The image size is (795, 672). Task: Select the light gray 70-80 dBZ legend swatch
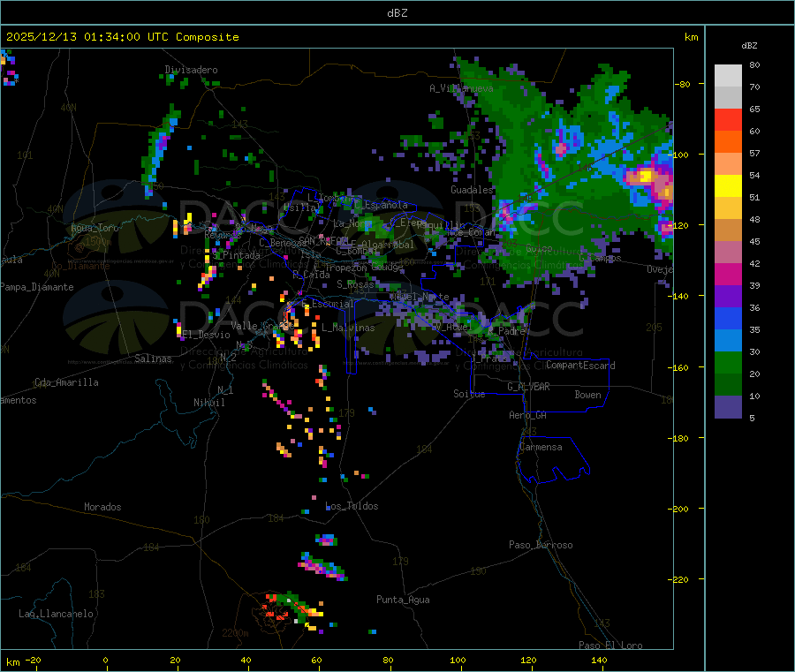(x=728, y=76)
